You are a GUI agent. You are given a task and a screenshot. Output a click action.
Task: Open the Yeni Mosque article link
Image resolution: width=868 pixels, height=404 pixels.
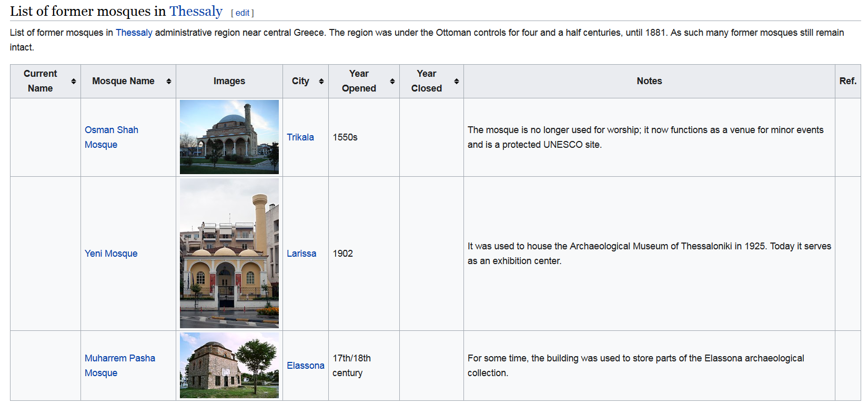click(x=111, y=254)
